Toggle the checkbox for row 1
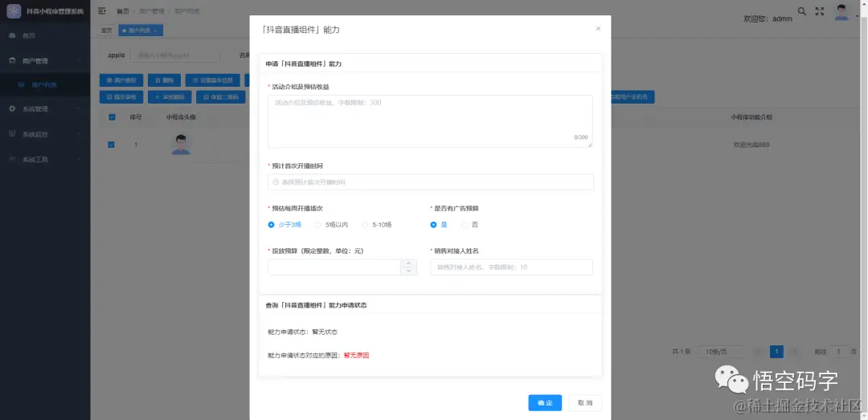868x420 pixels. 111,145
